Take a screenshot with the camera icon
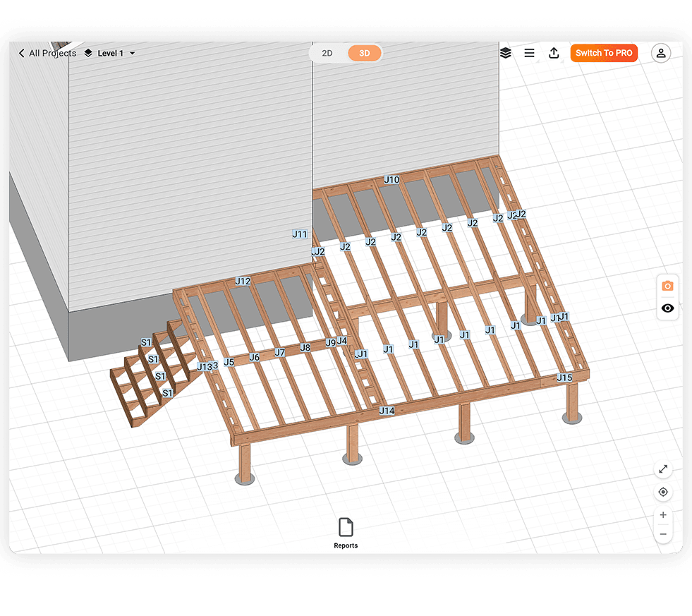Viewport: 692px width, 616px height. coord(667,286)
